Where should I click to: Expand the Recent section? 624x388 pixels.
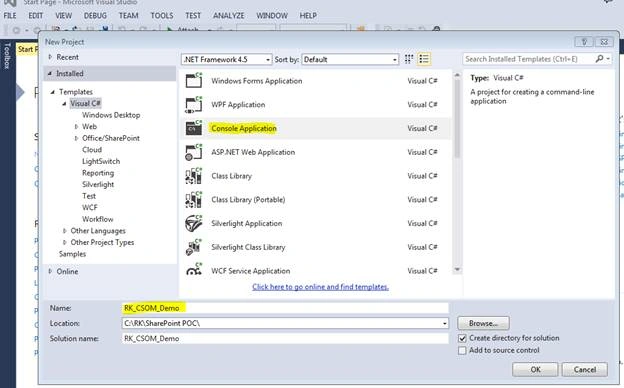(50, 57)
